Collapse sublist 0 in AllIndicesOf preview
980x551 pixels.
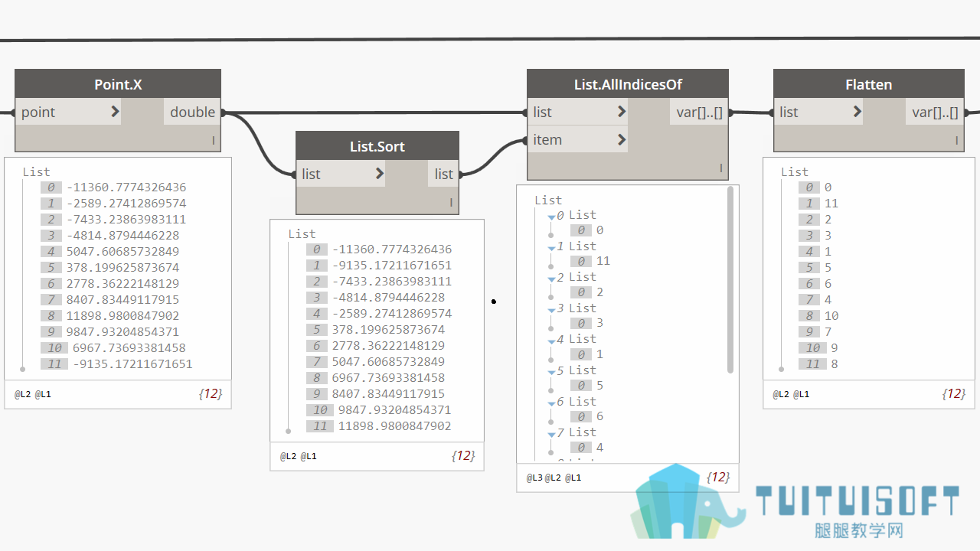551,217
